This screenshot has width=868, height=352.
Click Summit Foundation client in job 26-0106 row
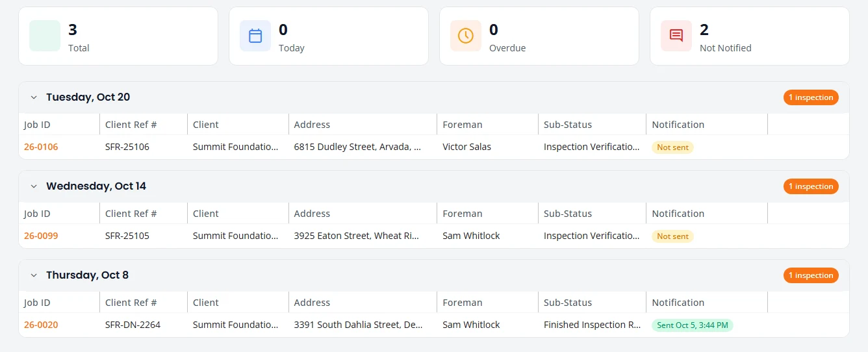click(x=236, y=147)
